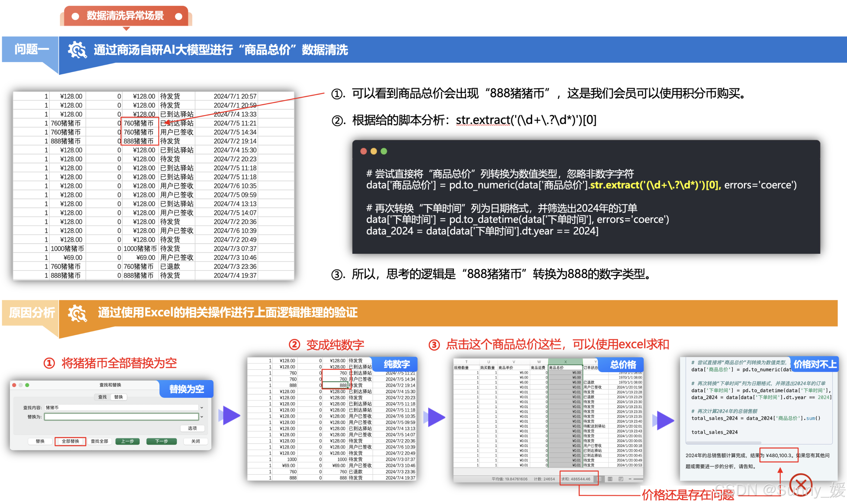847x504 pixels.
Task: Expand search options via 选项 button
Action: click(x=192, y=429)
